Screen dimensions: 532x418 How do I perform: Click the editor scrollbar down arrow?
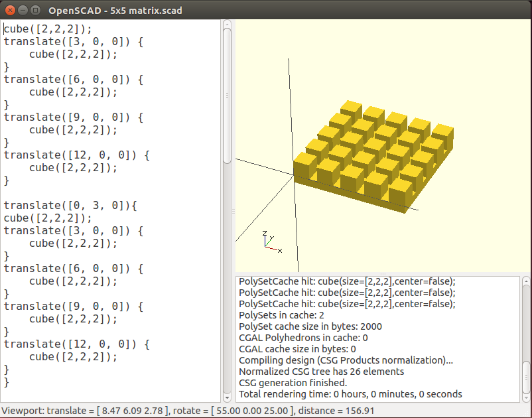coord(227,397)
